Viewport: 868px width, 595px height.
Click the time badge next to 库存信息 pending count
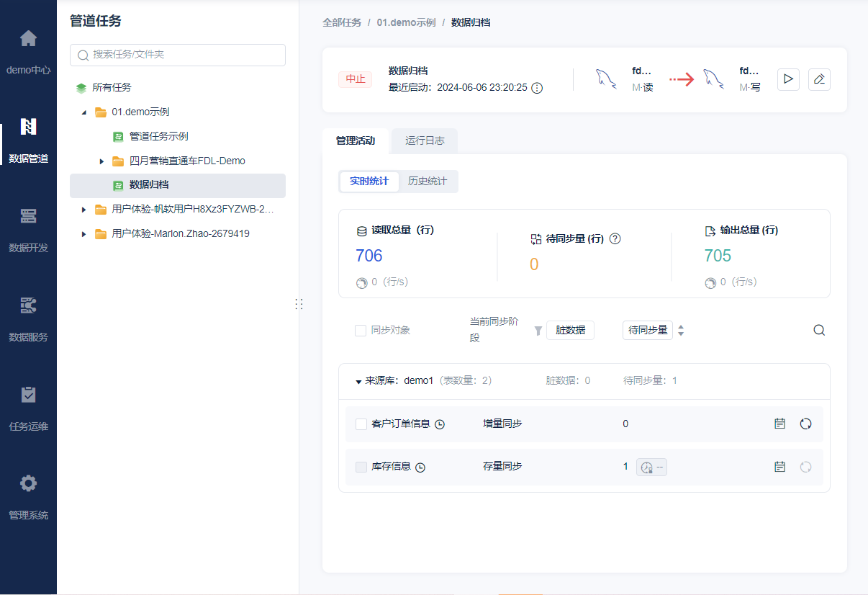point(651,467)
